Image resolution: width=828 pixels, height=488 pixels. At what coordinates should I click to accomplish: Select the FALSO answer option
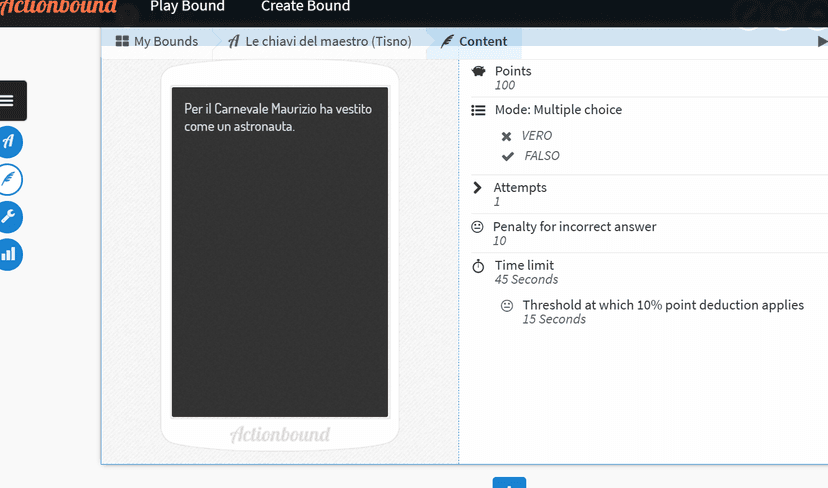point(541,156)
